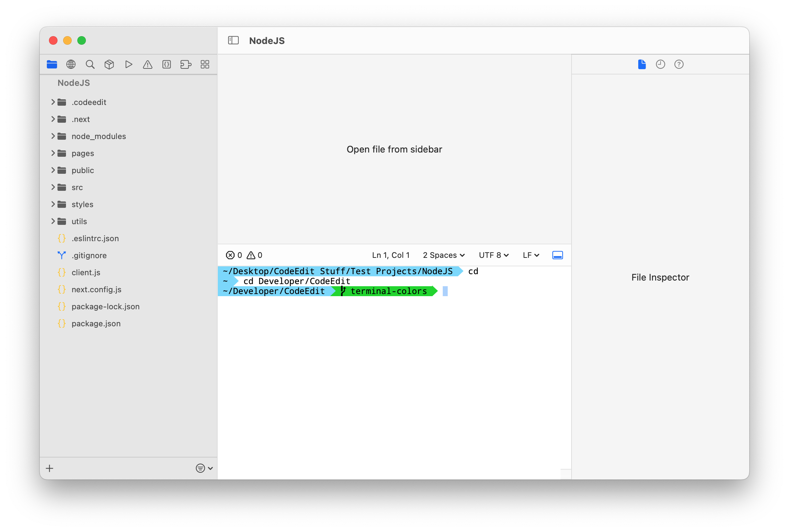Open the source control navigator globe icon
789x532 pixels.
tap(71, 64)
